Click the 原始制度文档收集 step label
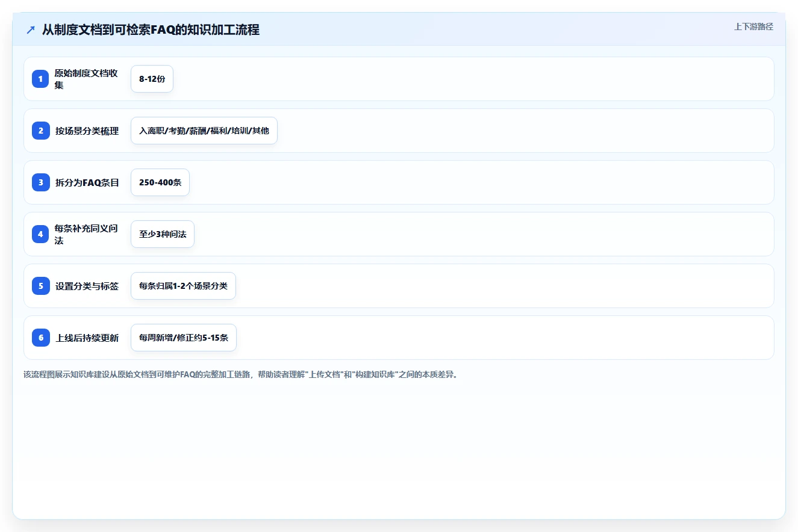Screen dimensions: 798x532 tap(86, 79)
